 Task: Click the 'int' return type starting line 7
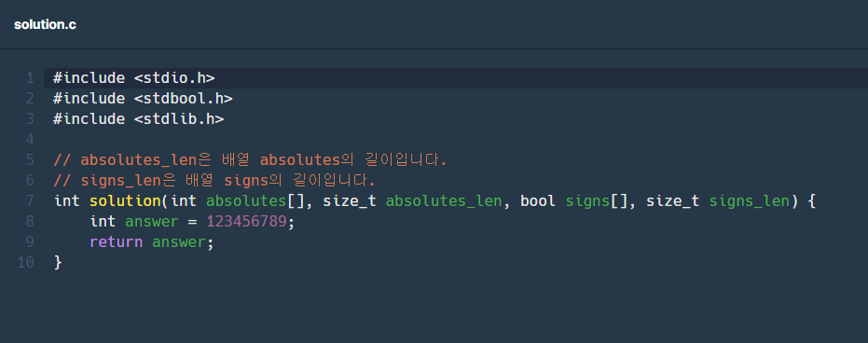(x=66, y=200)
